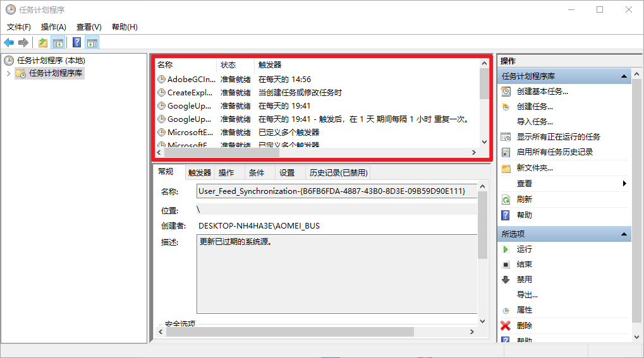Screen dimensions: 644x358
Task: Click actions pane scrollbar down arrow
Action: click(636, 337)
